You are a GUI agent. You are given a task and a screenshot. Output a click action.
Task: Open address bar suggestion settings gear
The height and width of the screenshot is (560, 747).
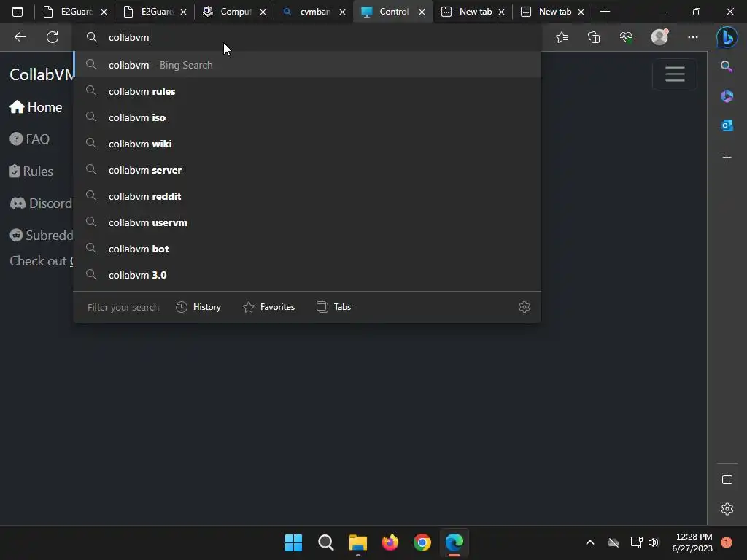pos(524,307)
